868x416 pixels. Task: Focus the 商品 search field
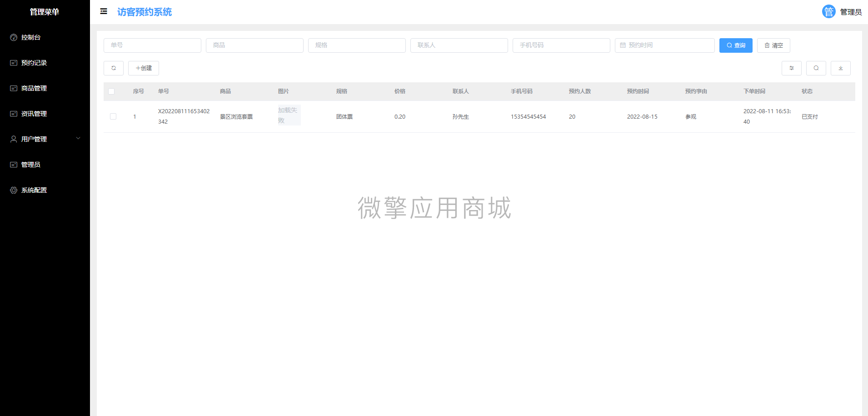tap(254, 45)
